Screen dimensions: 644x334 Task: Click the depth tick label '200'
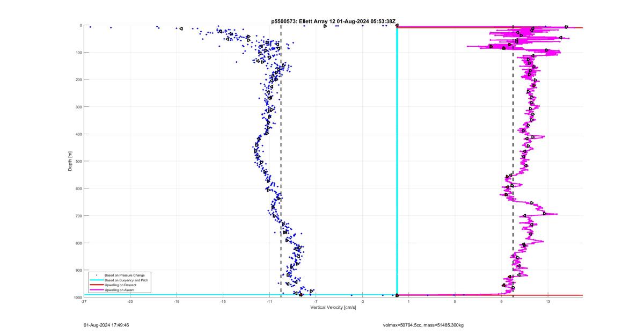78,79
